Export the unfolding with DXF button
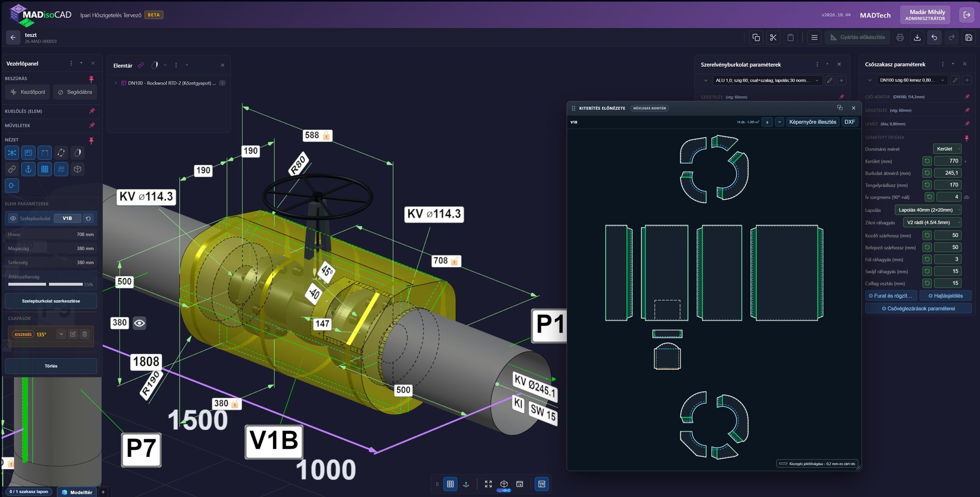Screen dimensions: 980x497 (850, 122)
